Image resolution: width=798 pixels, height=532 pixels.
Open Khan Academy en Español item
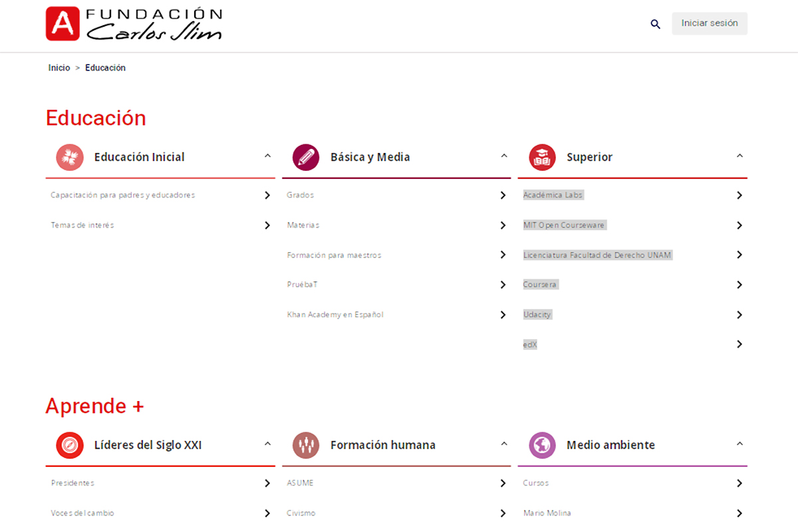pyautogui.click(x=335, y=315)
